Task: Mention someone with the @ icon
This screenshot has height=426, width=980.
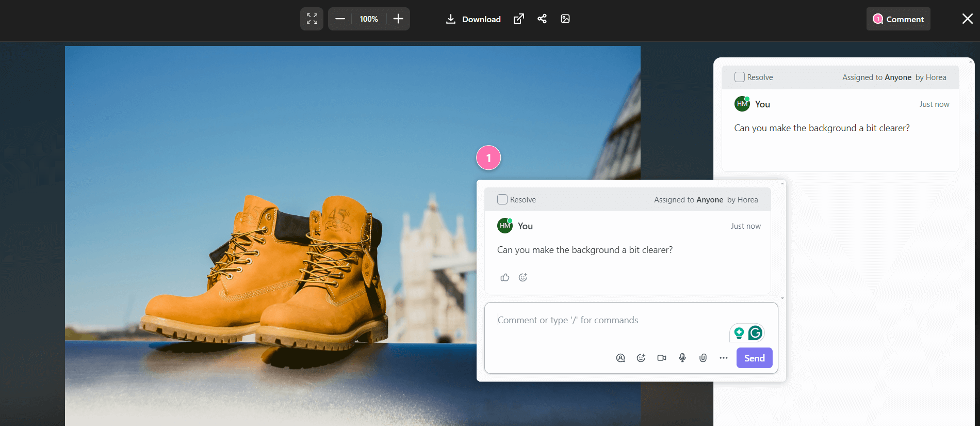Action: pyautogui.click(x=620, y=358)
